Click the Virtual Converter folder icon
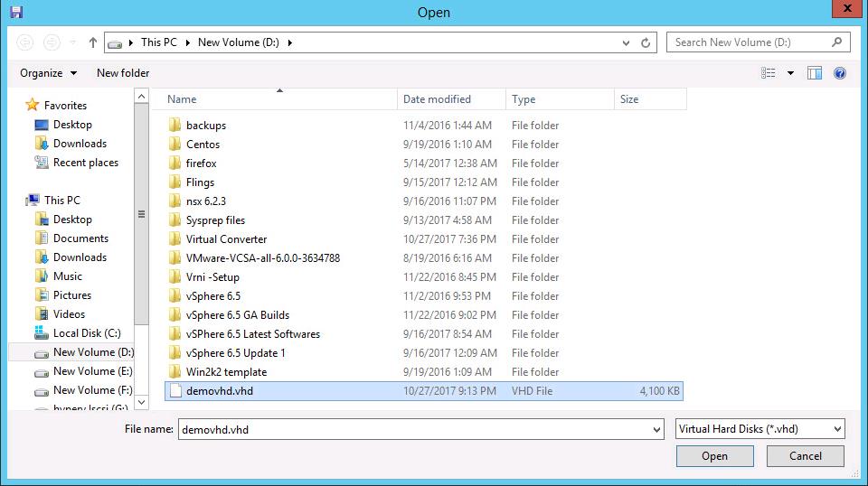The height and width of the screenshot is (486, 868). click(175, 238)
